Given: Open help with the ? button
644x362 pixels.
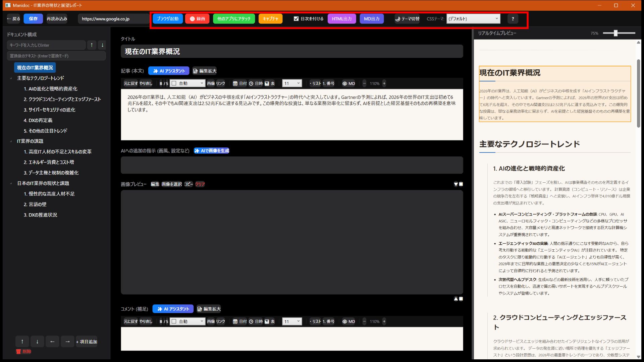Looking at the screenshot, I should coord(513,19).
